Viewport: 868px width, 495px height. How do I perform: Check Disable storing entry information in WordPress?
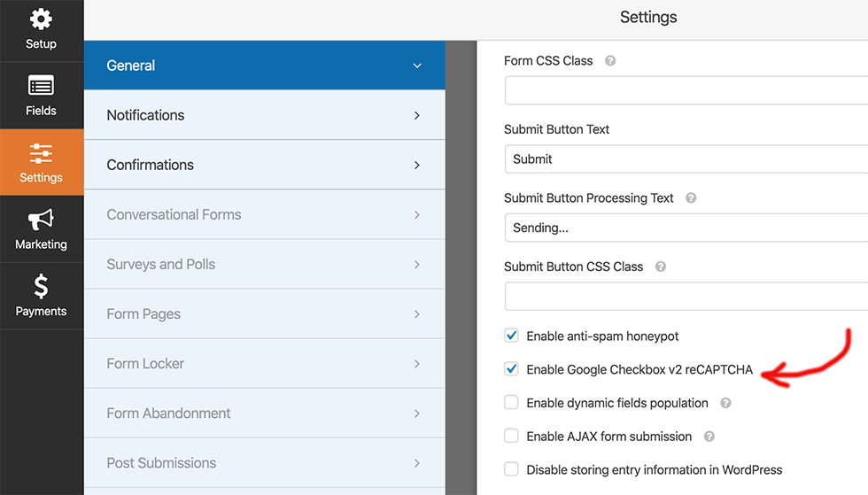[511, 469]
